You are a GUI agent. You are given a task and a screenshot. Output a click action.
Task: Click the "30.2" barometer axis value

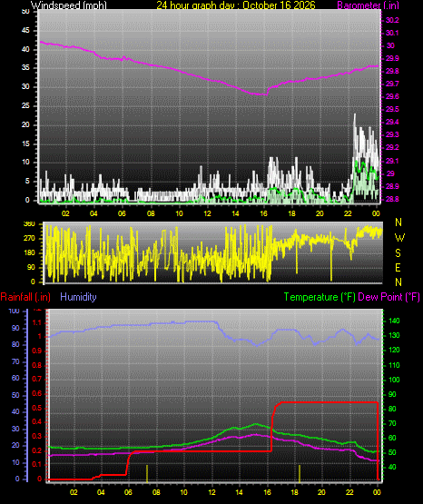click(392, 20)
